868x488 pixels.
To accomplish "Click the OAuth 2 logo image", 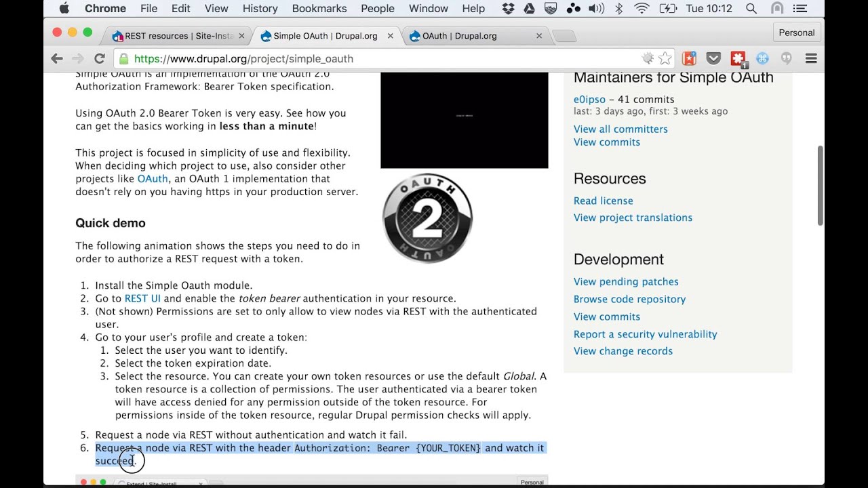I will pos(428,218).
